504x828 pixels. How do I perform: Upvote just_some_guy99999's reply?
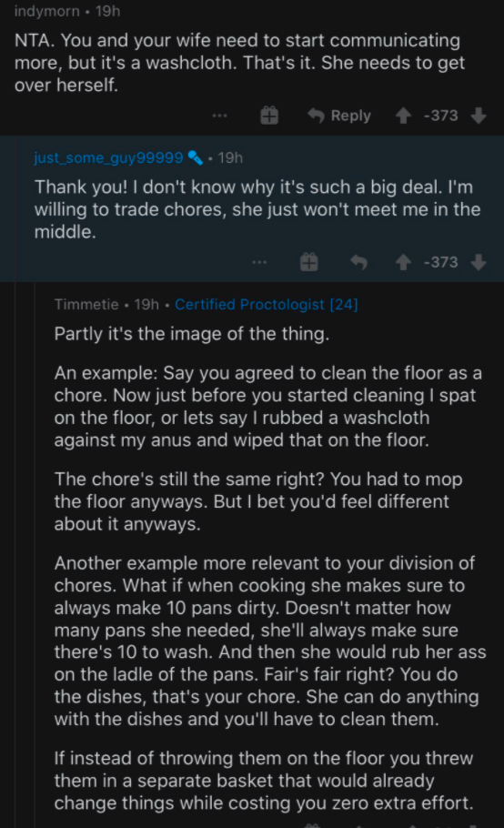pyautogui.click(x=403, y=262)
